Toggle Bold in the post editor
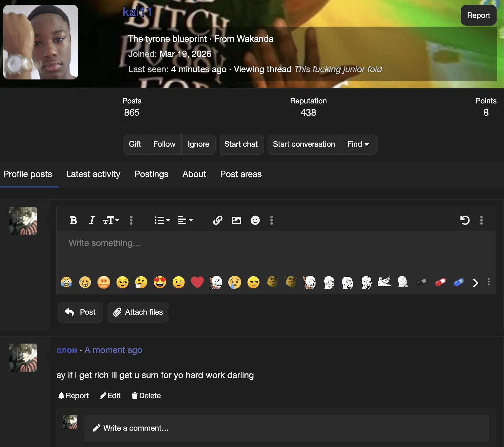Viewport: 504px width, 447px height. click(74, 221)
